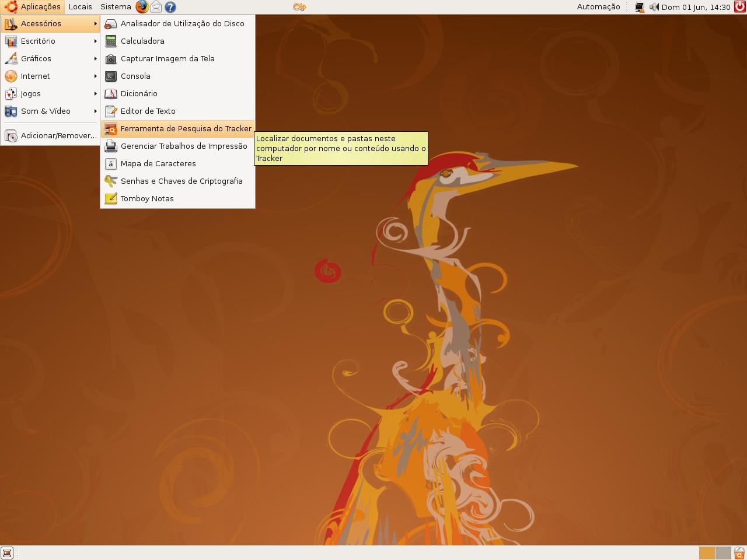Click the red power shutdown icon

[x=739, y=7]
